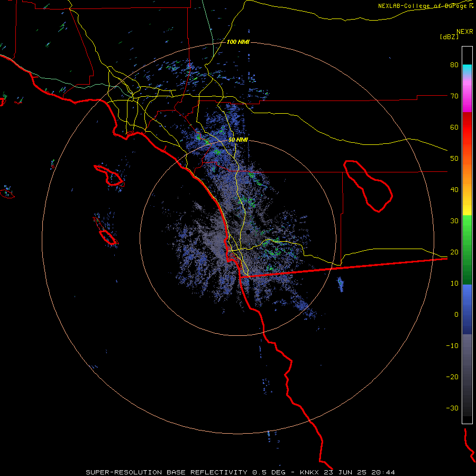Click the 100 NMI range ring label

[x=238, y=42]
